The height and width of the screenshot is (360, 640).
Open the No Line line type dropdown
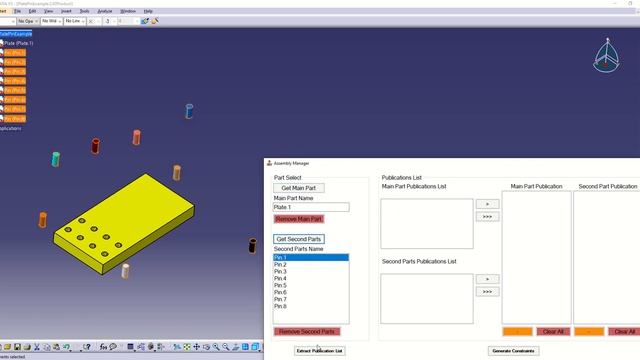click(75, 21)
